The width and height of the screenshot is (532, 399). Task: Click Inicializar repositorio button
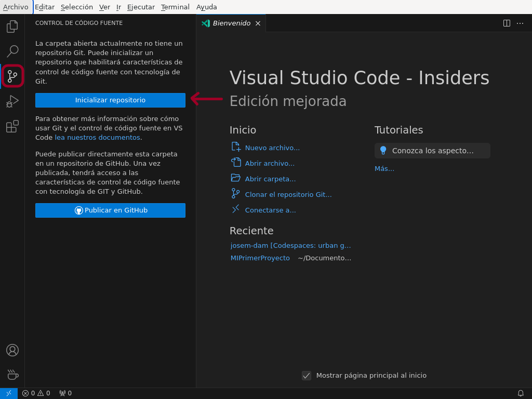pyautogui.click(x=110, y=100)
